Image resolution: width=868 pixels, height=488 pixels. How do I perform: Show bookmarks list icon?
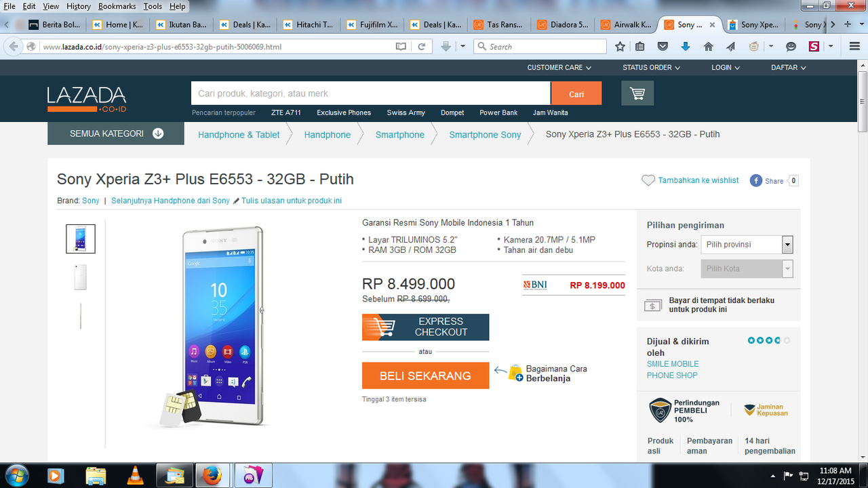click(640, 47)
